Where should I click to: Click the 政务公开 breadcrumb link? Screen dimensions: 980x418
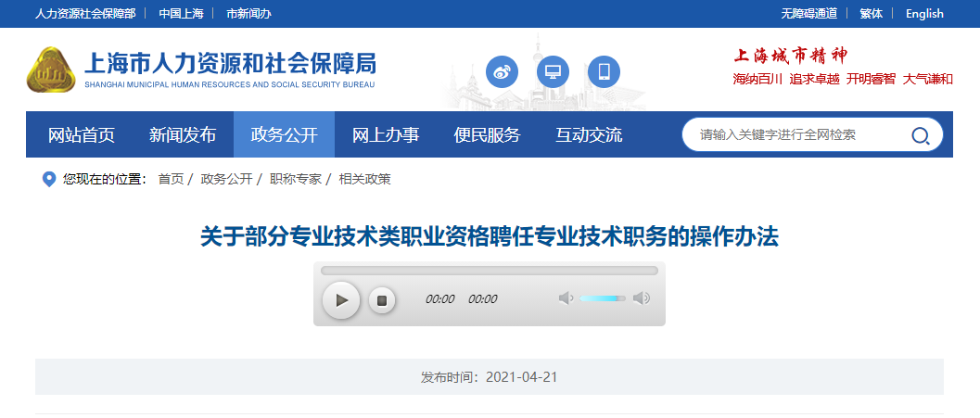(226, 179)
